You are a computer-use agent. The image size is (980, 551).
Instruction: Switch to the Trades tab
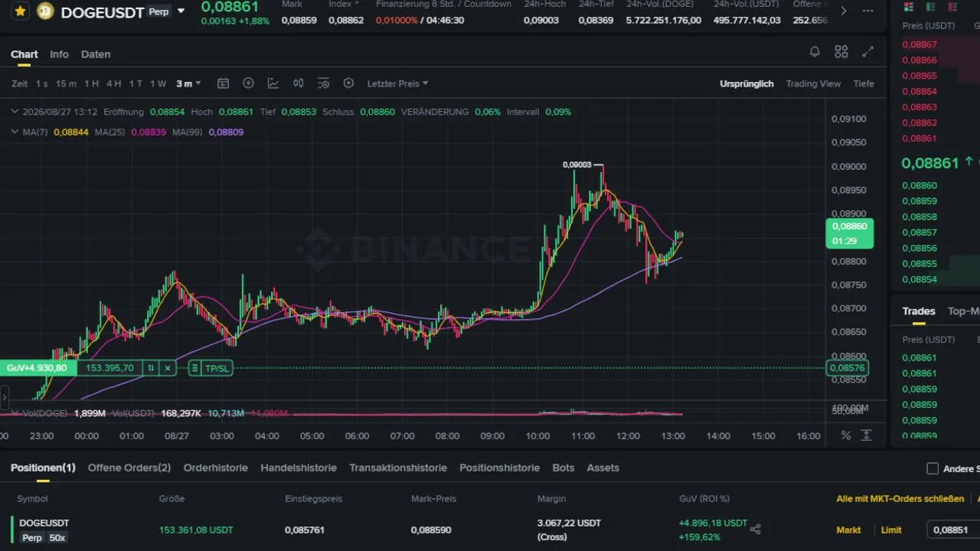point(919,311)
